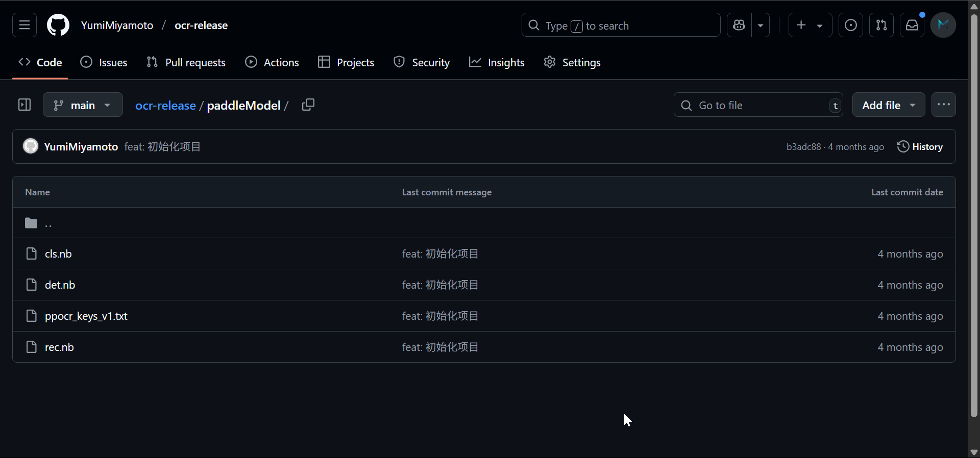This screenshot has height=458, width=980.
Task: Open the hamburger navigation menu
Action: [24, 25]
